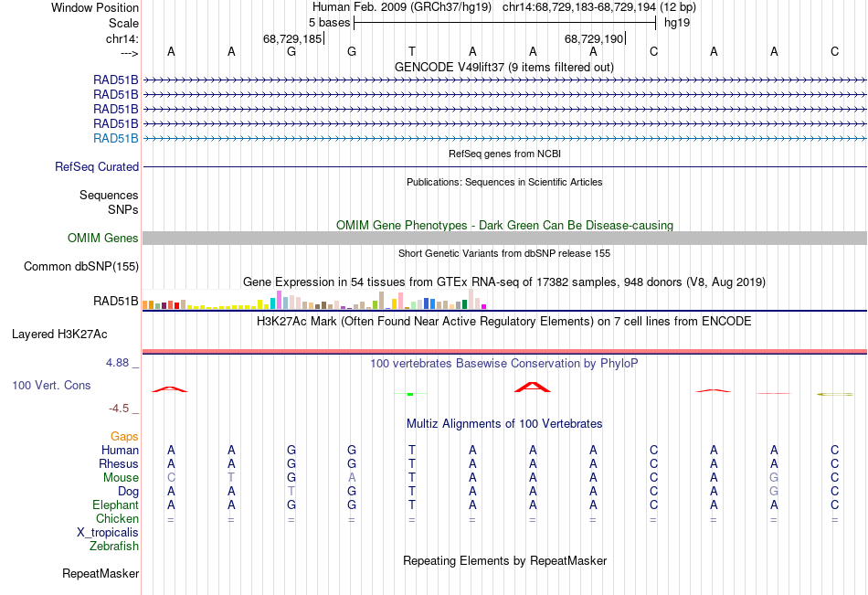Click the green PhyloP conservation bar
The image size is (868, 595).
[410, 394]
